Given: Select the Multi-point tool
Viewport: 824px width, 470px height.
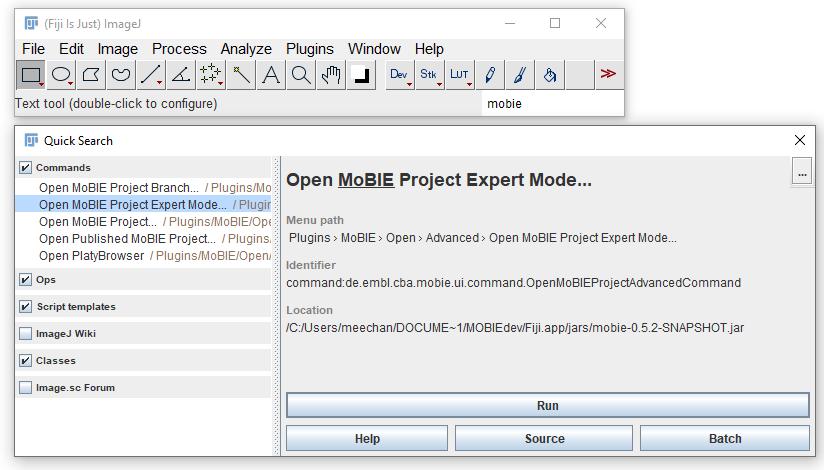Looking at the screenshot, I should (211, 75).
